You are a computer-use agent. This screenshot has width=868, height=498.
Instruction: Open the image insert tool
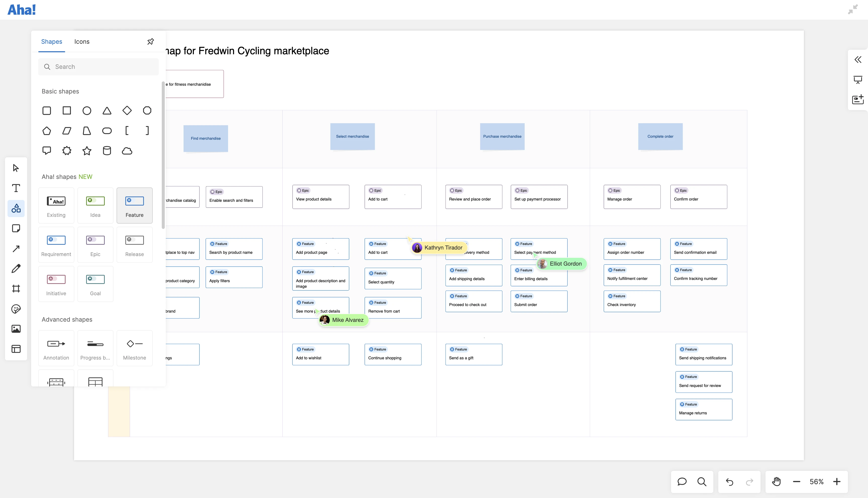[x=16, y=329]
